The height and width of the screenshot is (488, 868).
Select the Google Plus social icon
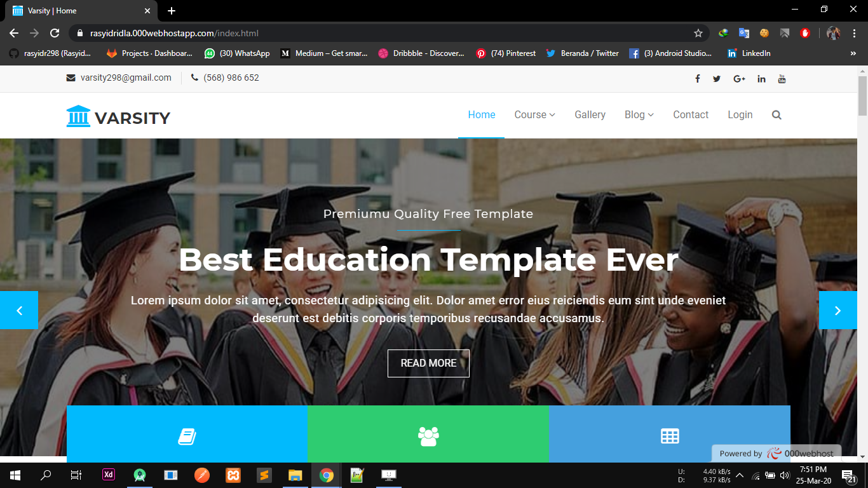click(739, 78)
